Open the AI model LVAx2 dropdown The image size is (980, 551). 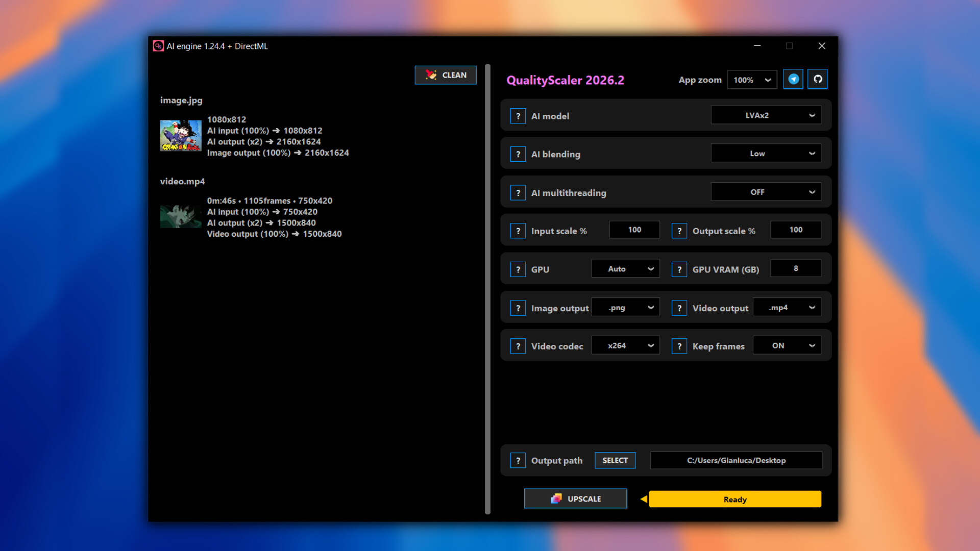click(x=766, y=115)
